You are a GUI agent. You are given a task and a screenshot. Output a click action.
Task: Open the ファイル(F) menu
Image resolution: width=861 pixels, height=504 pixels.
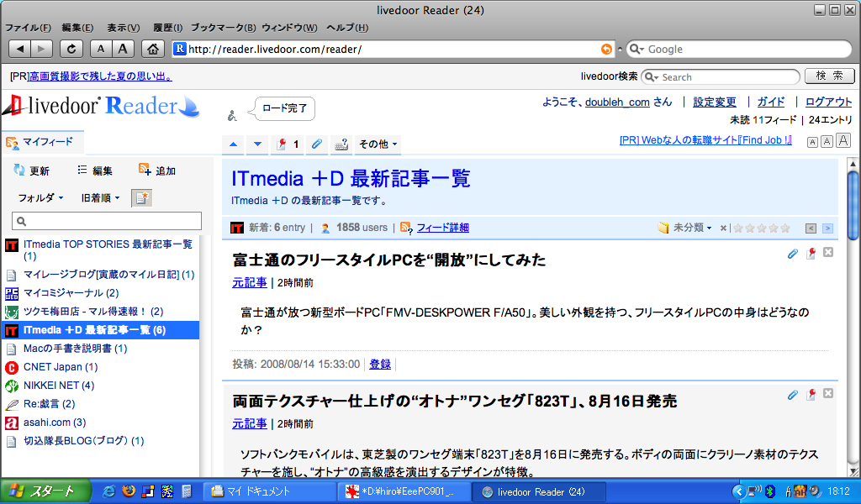tap(28, 28)
